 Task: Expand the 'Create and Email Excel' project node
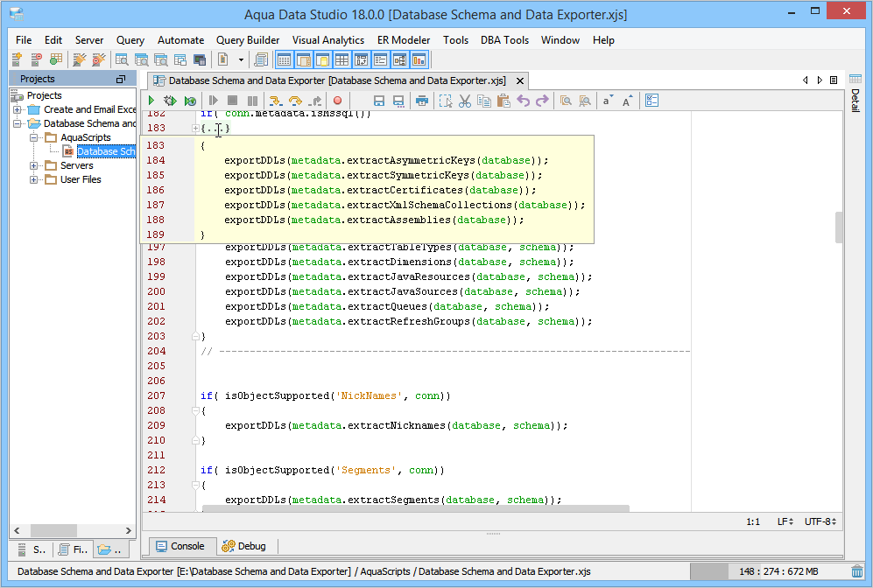click(18, 109)
